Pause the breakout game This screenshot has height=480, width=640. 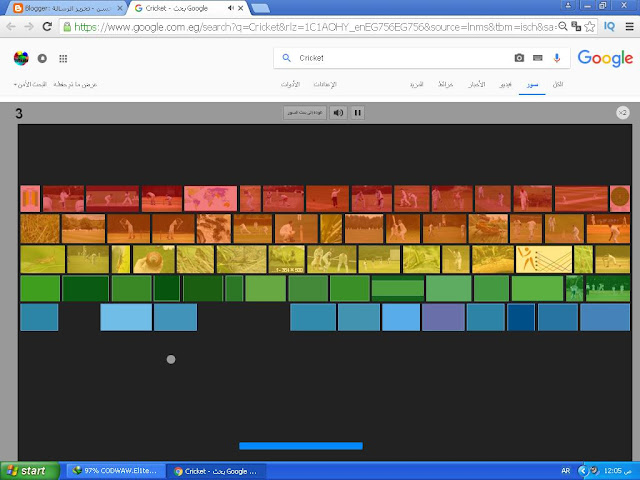point(358,113)
